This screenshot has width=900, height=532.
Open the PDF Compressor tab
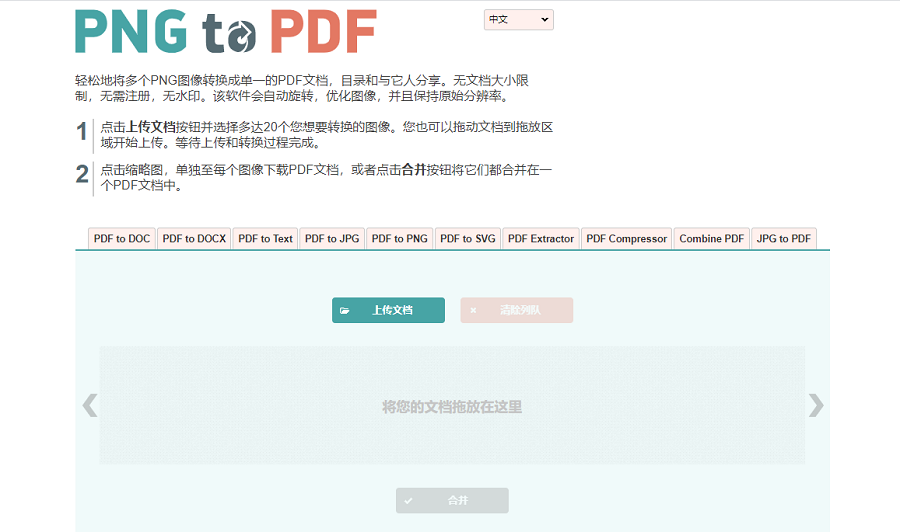pos(626,239)
